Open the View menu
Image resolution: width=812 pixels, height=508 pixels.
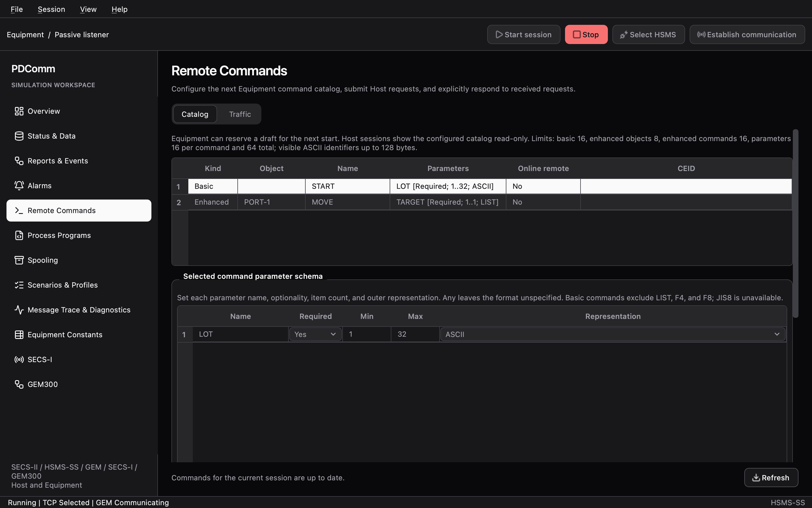tap(88, 9)
